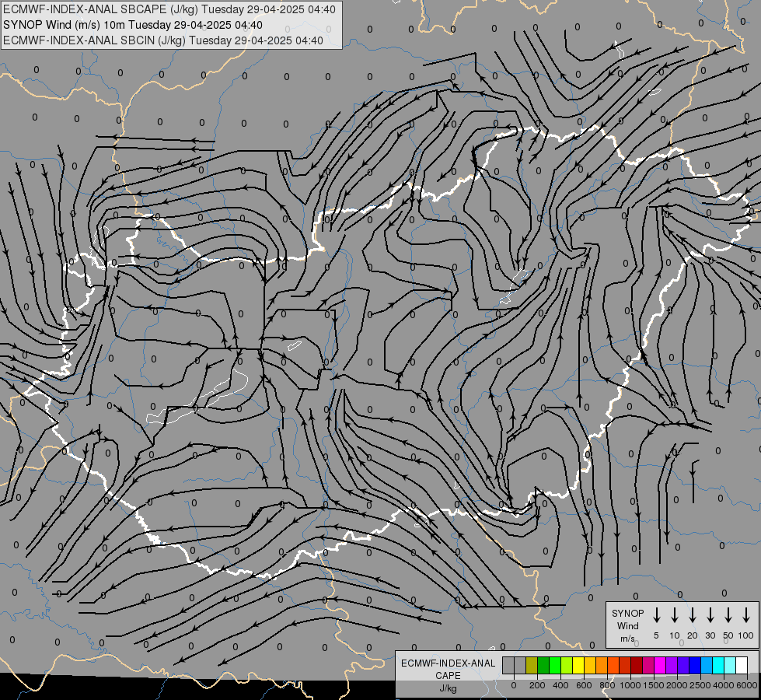Click the '600' tick label of the CAPE scale
761x700 pixels.
[584, 685]
